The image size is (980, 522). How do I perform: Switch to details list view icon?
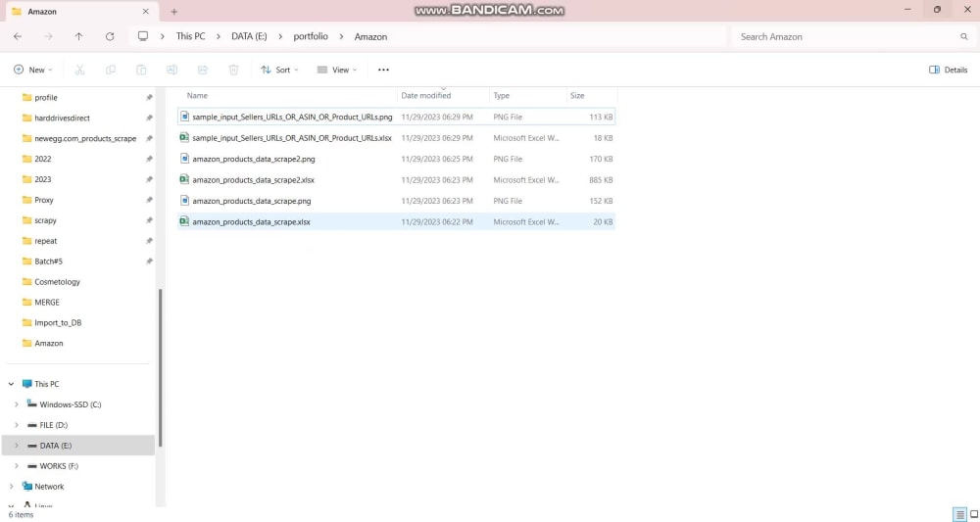pos(960,514)
